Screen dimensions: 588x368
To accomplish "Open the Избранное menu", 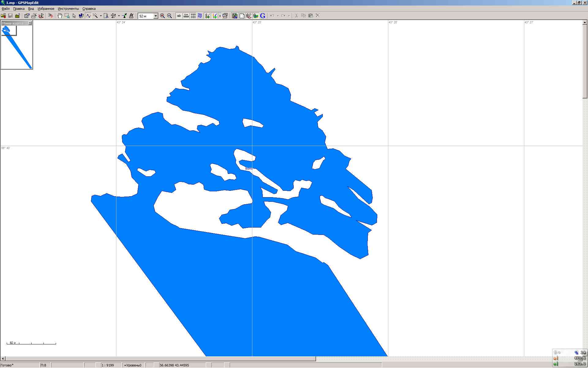I will point(46,9).
